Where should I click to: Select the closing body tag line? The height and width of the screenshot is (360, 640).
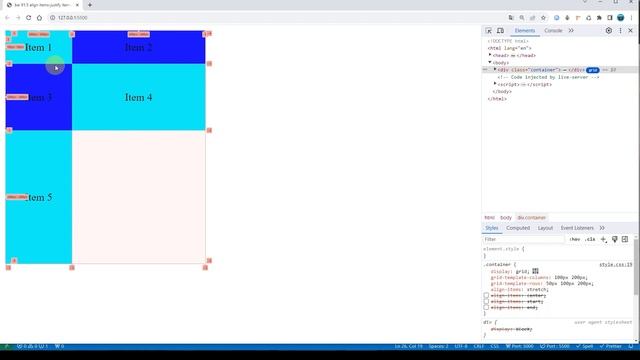point(502,91)
